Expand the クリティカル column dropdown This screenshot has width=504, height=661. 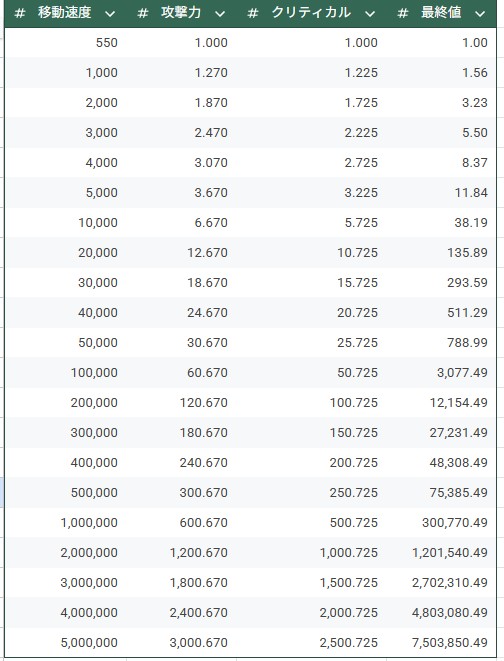point(370,14)
